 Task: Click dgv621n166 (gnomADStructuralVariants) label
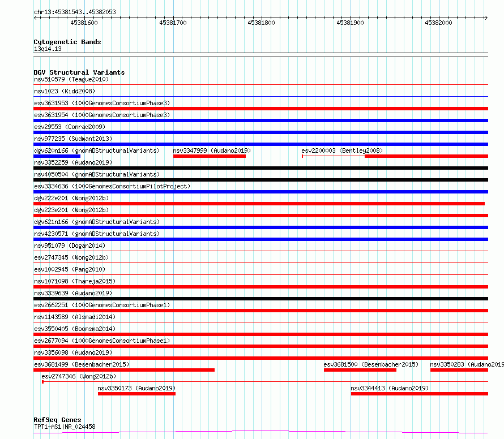pyautogui.click(x=97, y=222)
